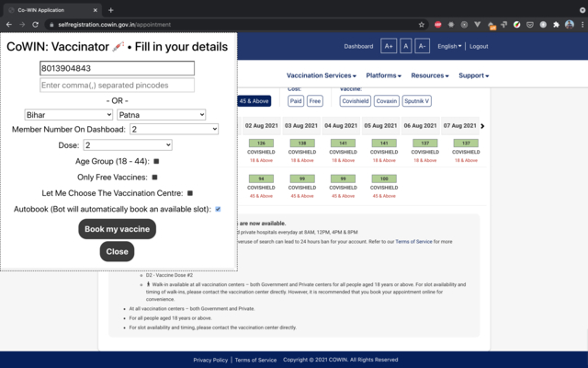
Task: Expand Support menu
Action: 474,75
